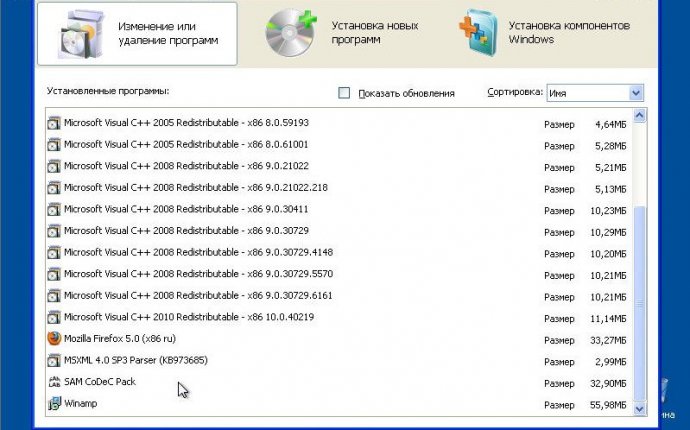Select 'Microsoft Visual C++ 2005 Redistributable - x86 8.0.61001'

(186, 144)
